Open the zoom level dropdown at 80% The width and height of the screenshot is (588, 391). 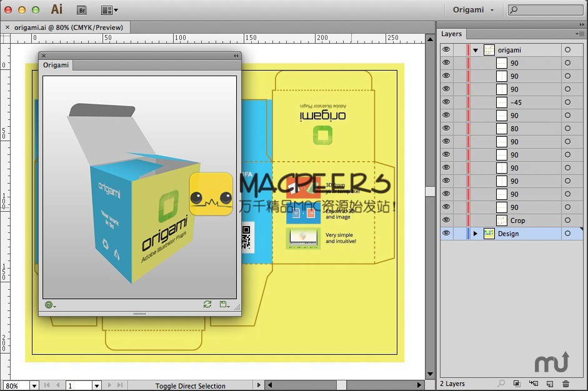pyautogui.click(x=34, y=386)
